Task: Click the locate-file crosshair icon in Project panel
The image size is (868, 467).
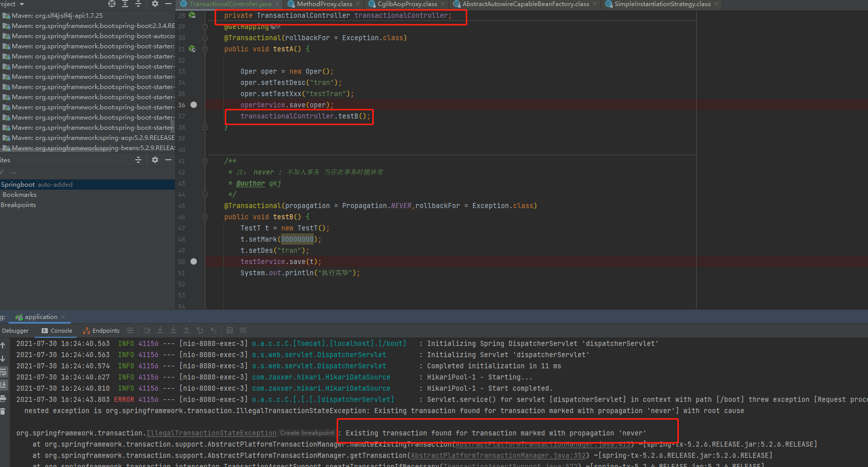Action: pos(112,4)
